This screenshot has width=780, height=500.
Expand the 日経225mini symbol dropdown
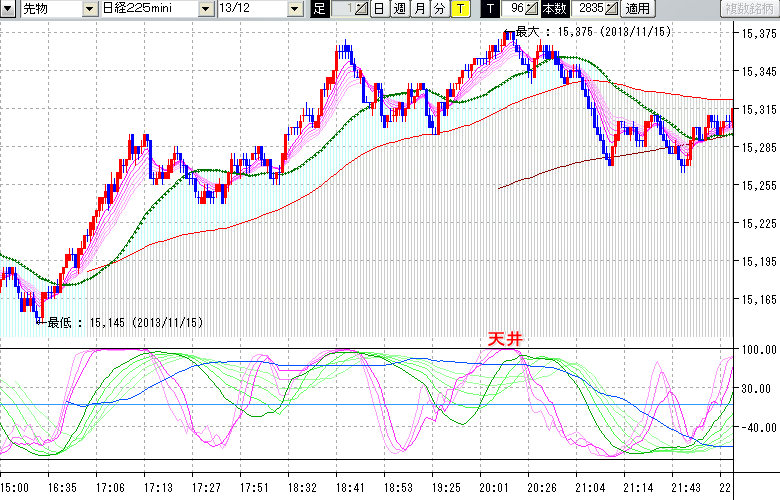point(205,9)
